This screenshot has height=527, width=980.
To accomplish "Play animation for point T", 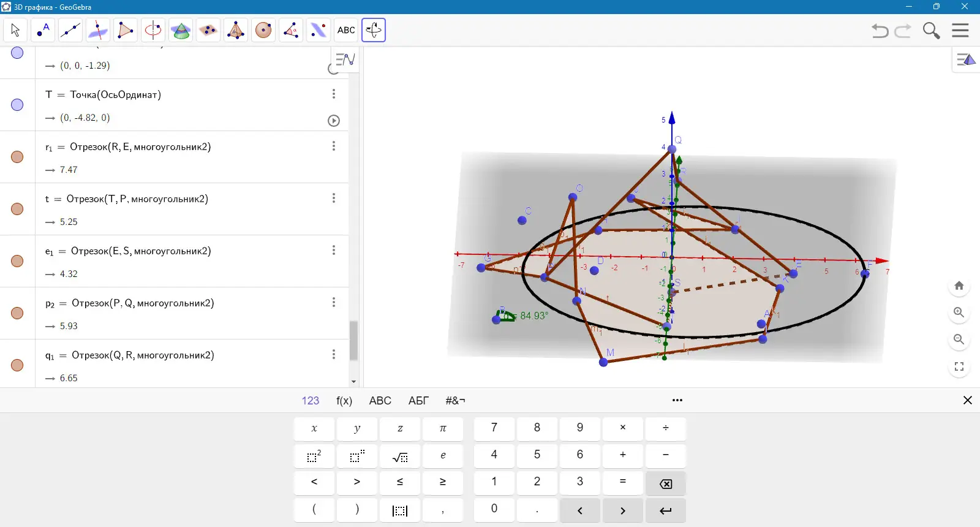I will point(334,121).
